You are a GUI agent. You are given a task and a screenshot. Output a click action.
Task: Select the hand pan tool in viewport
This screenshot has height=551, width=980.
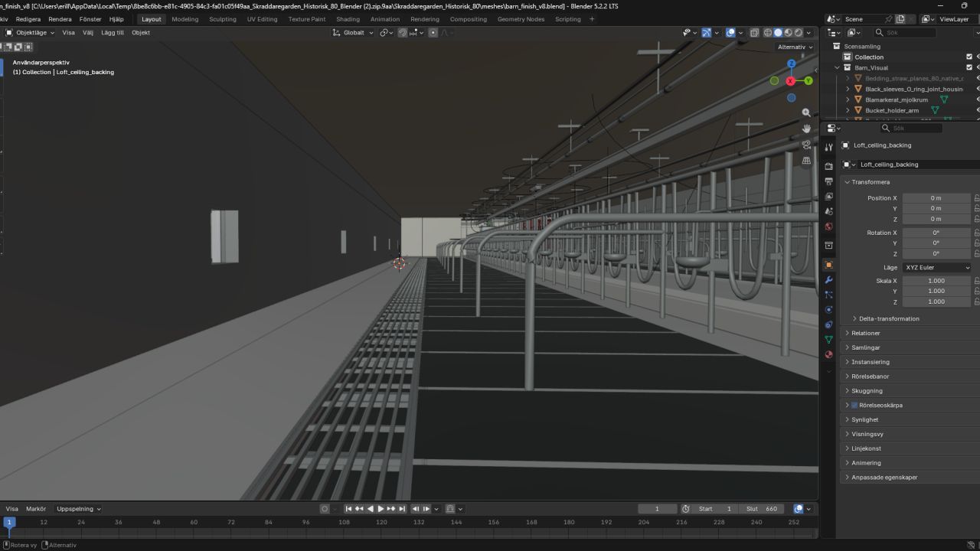(x=806, y=129)
